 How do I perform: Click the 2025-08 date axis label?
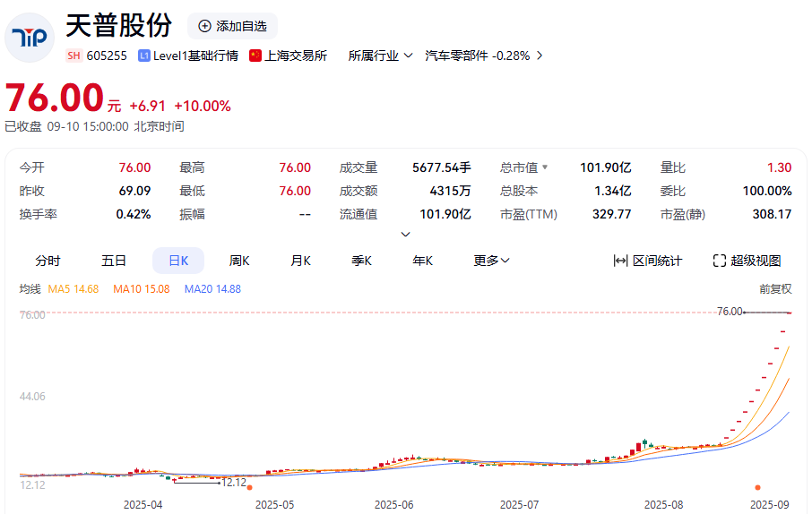(x=663, y=505)
